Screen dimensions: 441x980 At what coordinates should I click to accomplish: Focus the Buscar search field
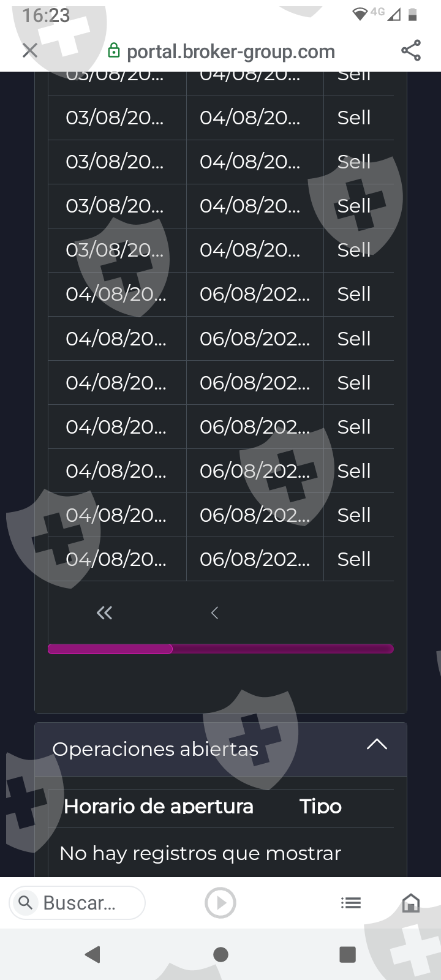coord(86,903)
